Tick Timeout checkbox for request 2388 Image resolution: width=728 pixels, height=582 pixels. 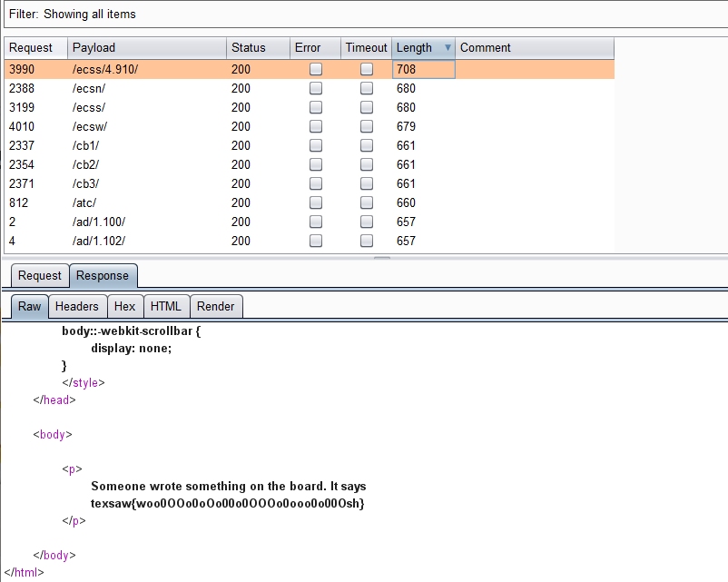pos(367,88)
